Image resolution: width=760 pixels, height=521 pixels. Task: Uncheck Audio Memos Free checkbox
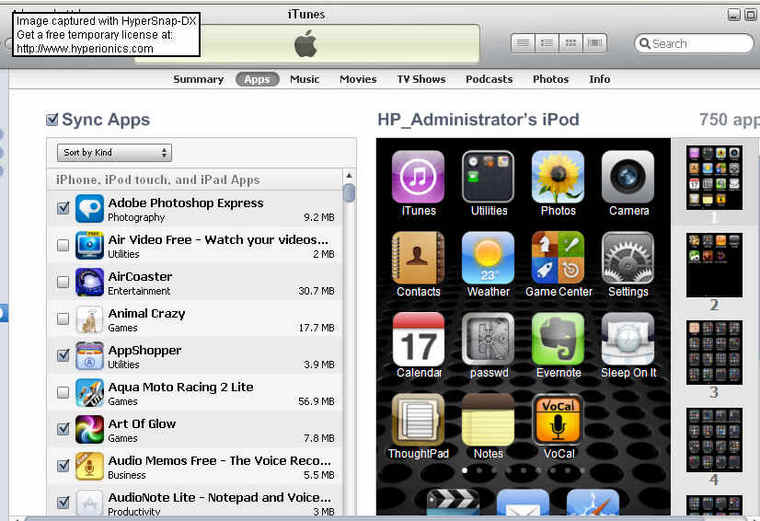click(x=63, y=466)
